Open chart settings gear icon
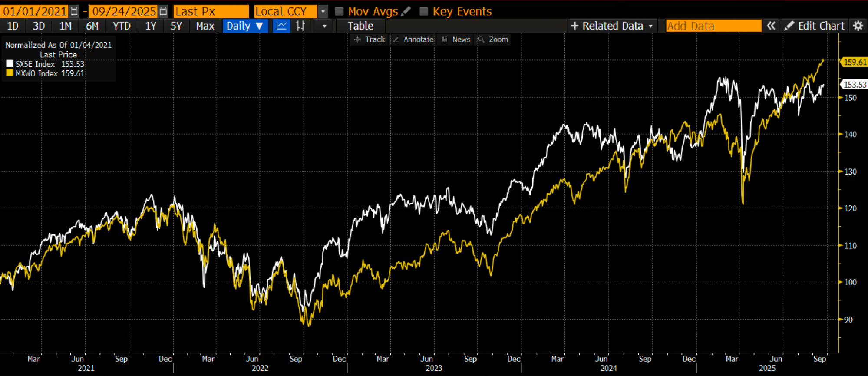Viewport: 868px width, 376px height. (858, 26)
